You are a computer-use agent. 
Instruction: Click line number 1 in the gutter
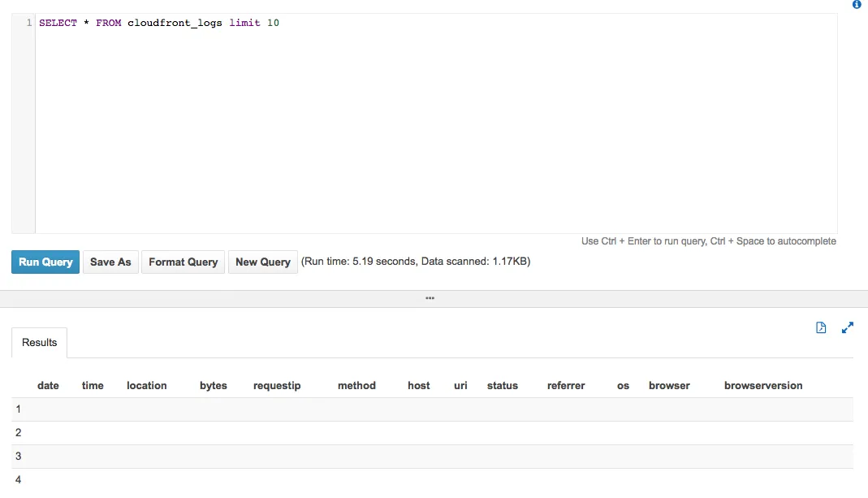pos(28,23)
